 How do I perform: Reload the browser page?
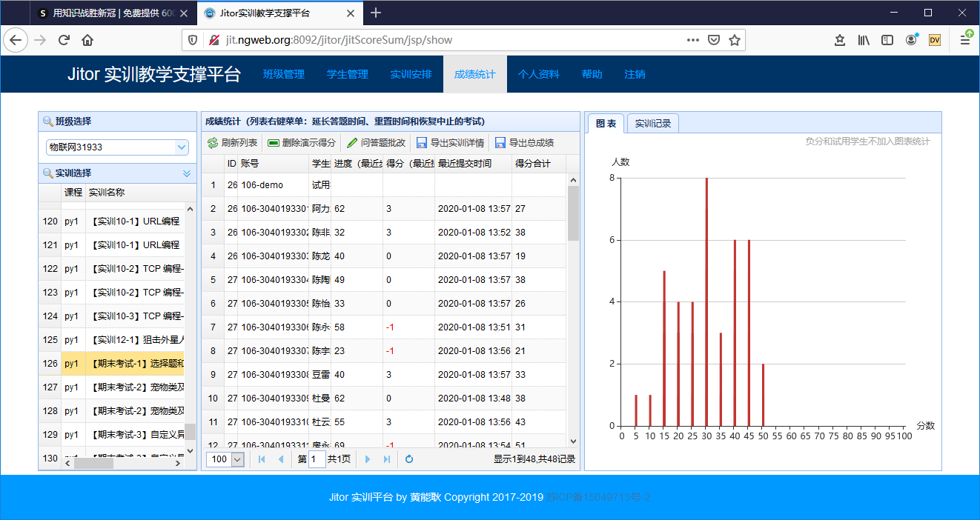64,40
